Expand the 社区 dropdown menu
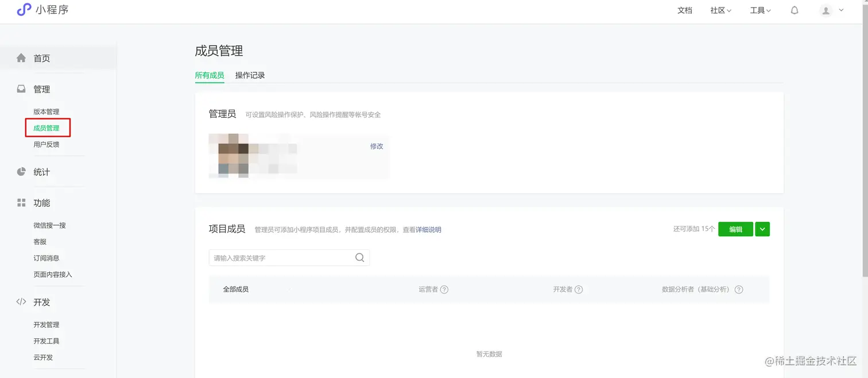This screenshot has height=378, width=868. point(720,10)
